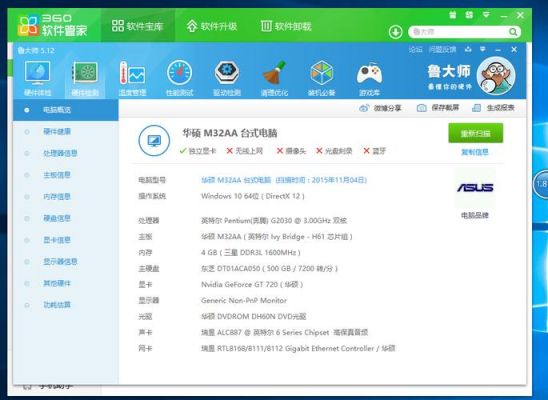
Task: Open the 问题反馈 feedback link
Action: click(x=442, y=50)
